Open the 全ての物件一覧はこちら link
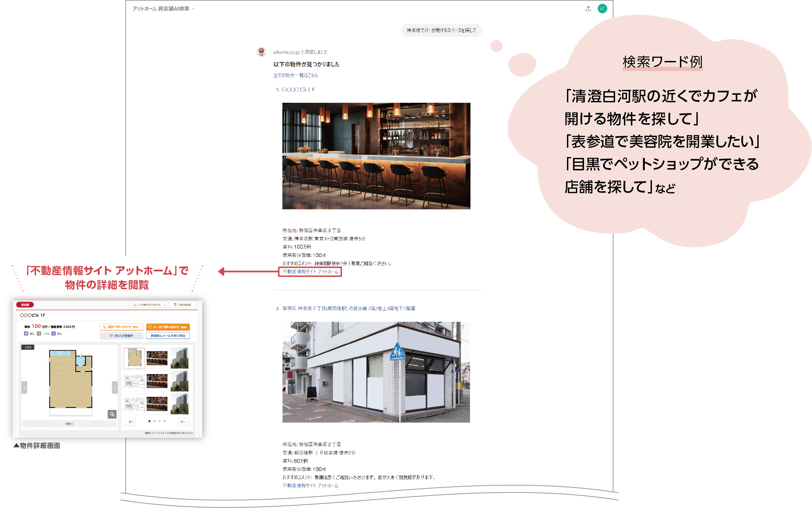The width and height of the screenshot is (812, 508). pyautogui.click(x=296, y=76)
